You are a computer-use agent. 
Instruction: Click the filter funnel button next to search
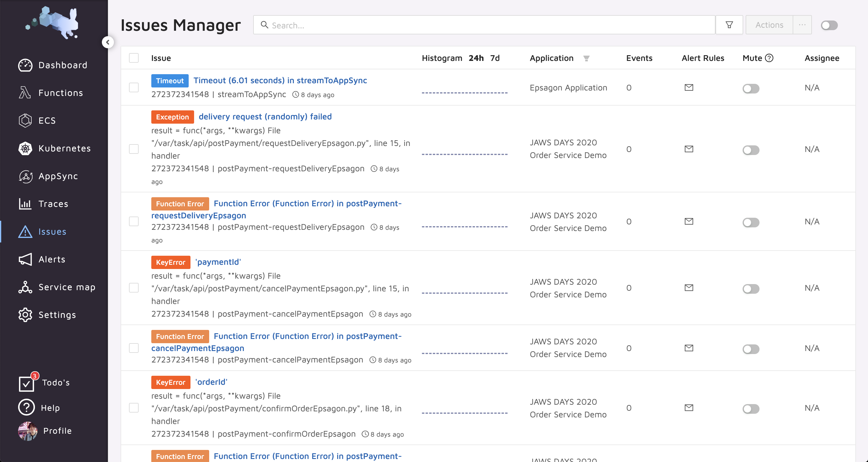729,25
